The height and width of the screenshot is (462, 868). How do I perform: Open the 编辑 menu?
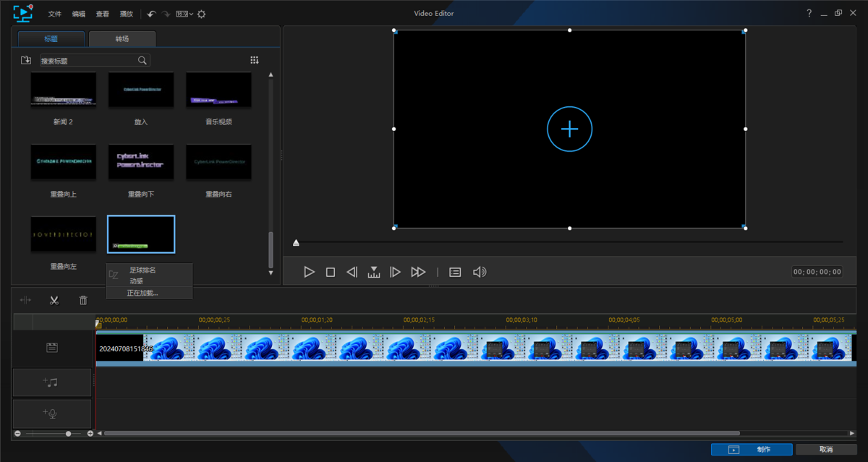tap(79, 14)
